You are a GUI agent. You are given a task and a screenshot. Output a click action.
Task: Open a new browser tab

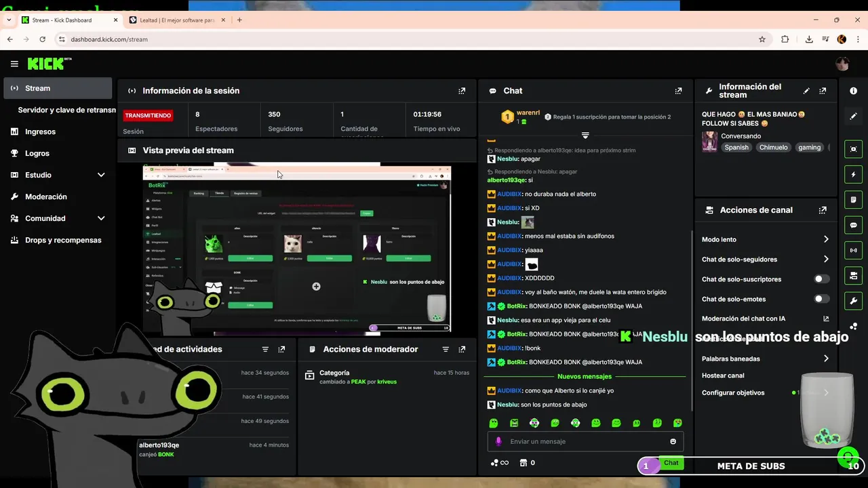point(239,20)
